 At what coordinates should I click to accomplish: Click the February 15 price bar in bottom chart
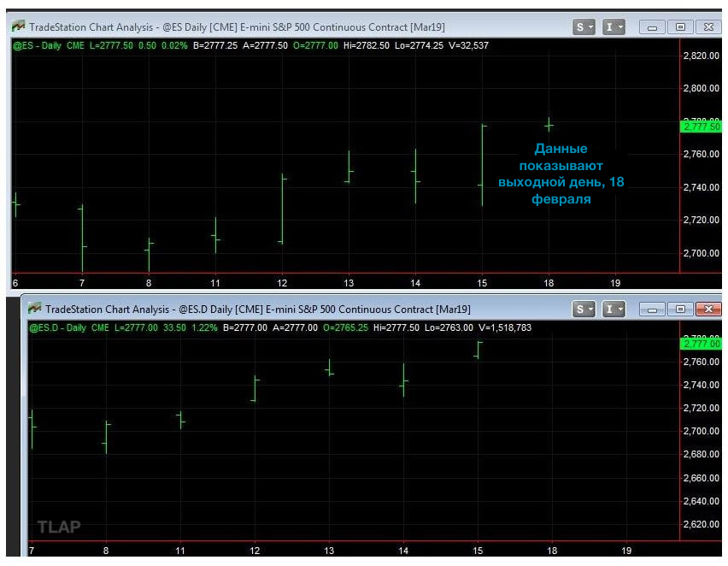[x=478, y=350]
